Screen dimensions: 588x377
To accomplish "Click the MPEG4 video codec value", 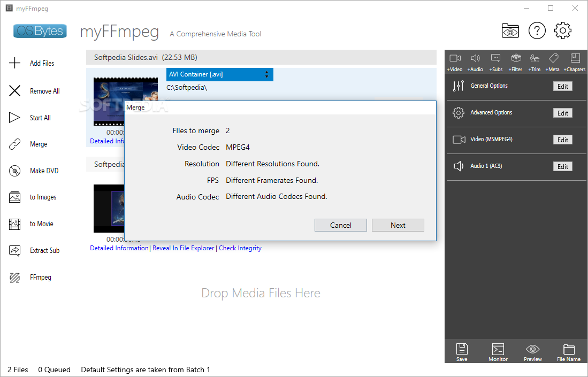I will coord(238,147).
